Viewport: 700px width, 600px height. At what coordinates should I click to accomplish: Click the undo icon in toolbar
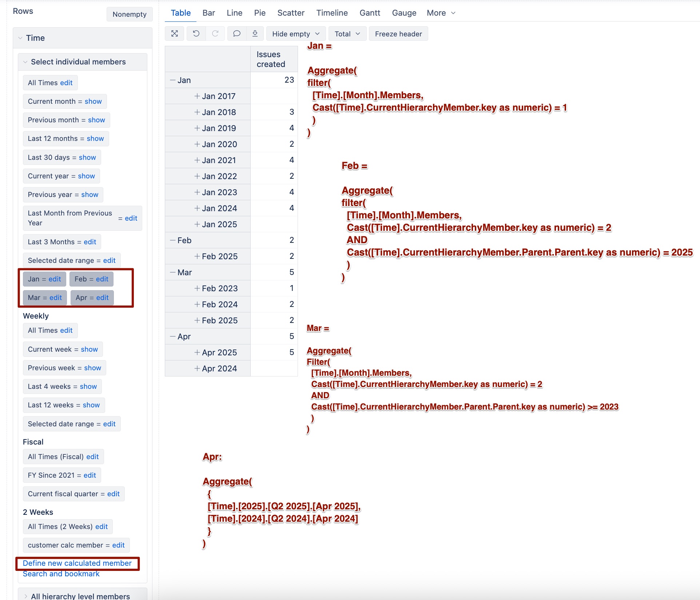tap(196, 33)
